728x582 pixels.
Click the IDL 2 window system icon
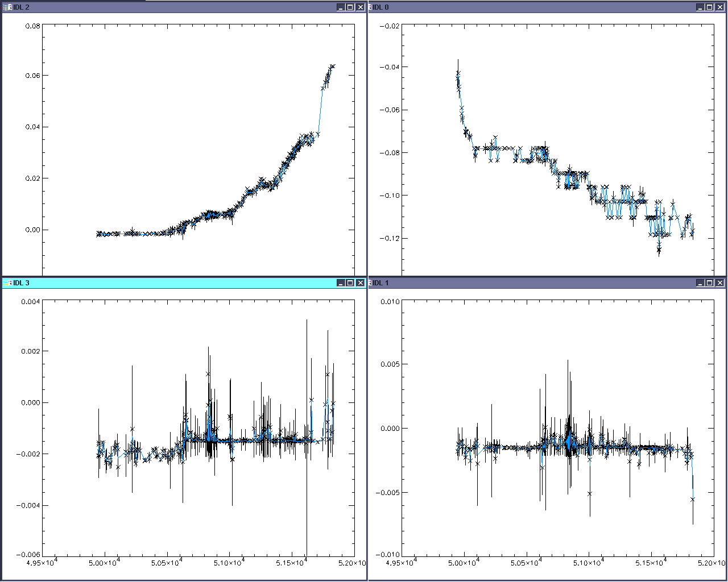[8, 7]
